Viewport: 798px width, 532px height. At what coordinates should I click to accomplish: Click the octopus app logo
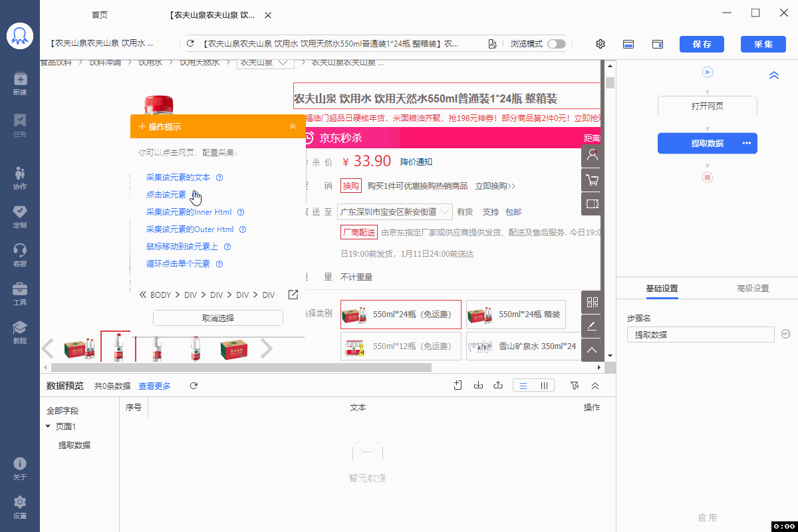coord(20,37)
